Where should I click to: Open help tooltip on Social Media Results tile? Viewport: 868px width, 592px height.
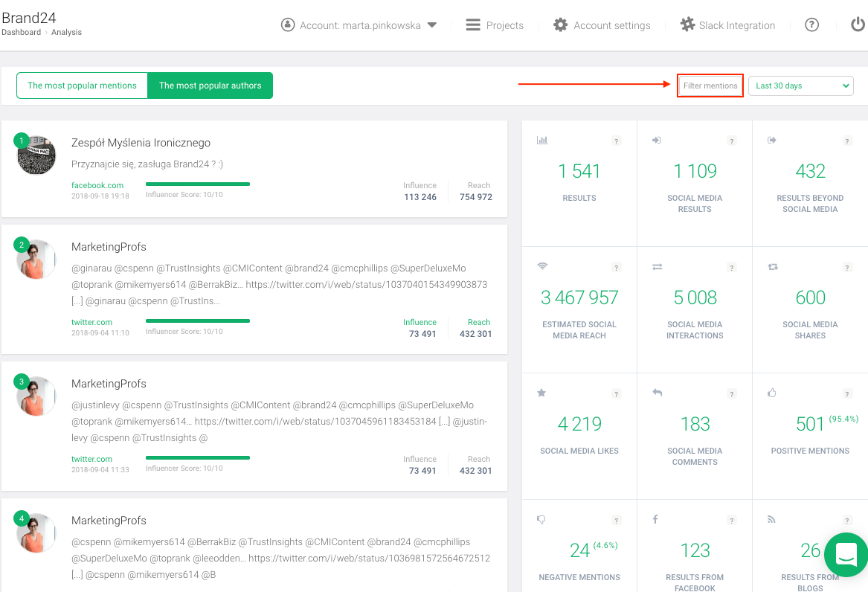(732, 141)
